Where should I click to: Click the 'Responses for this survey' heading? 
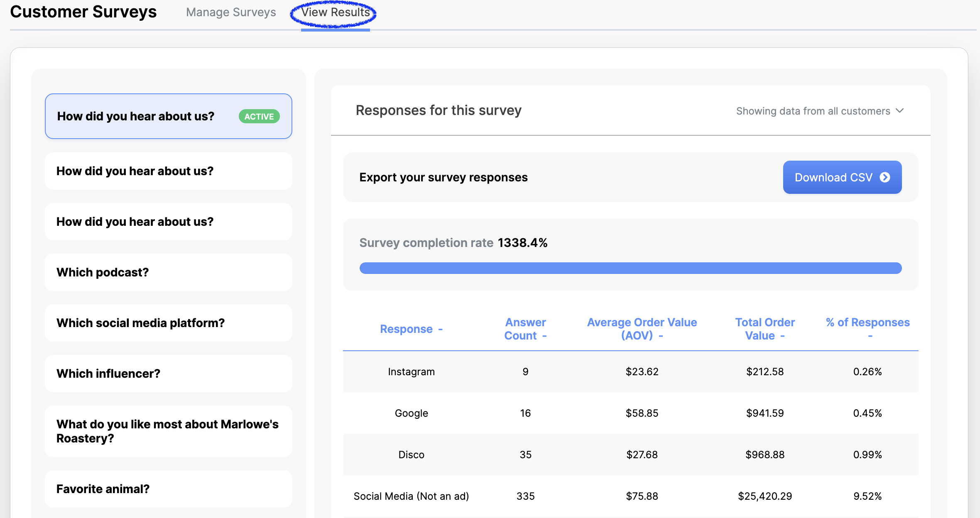click(x=439, y=110)
